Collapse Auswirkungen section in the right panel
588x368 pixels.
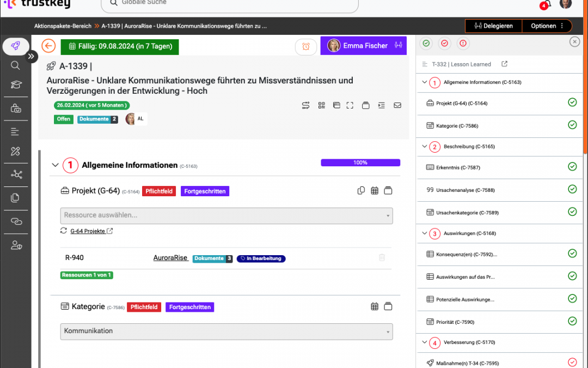coord(425,233)
